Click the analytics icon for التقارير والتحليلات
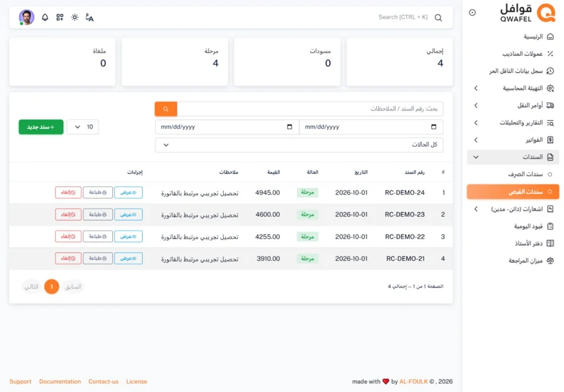 point(550,123)
